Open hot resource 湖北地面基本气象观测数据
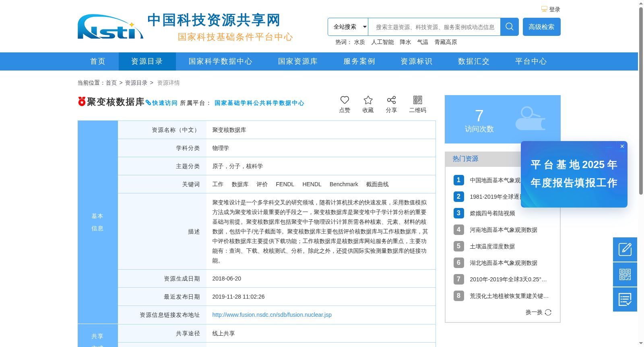Screen dimensions: 644x347 (504, 263)
